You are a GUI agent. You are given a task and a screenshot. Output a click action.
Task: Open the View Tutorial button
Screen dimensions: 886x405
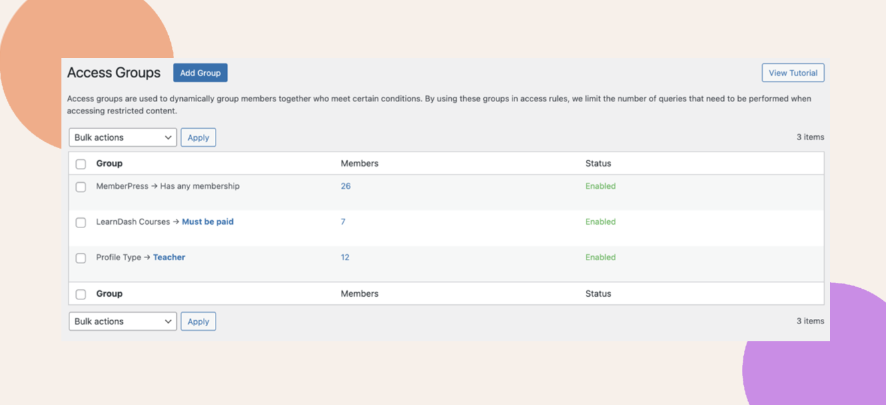tap(793, 73)
